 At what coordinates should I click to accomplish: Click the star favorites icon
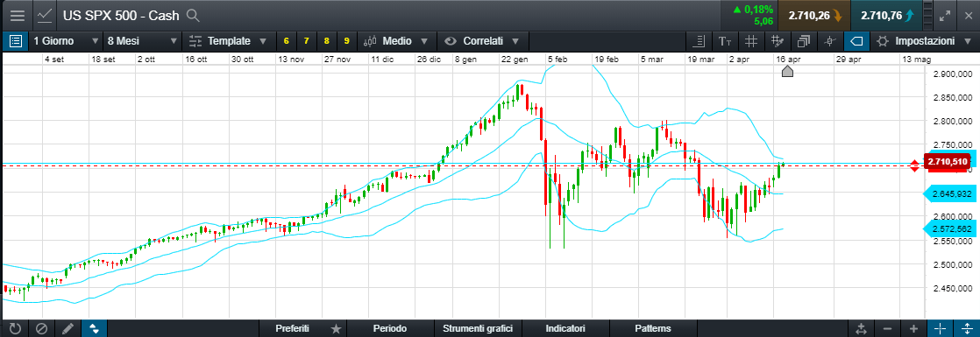337,328
